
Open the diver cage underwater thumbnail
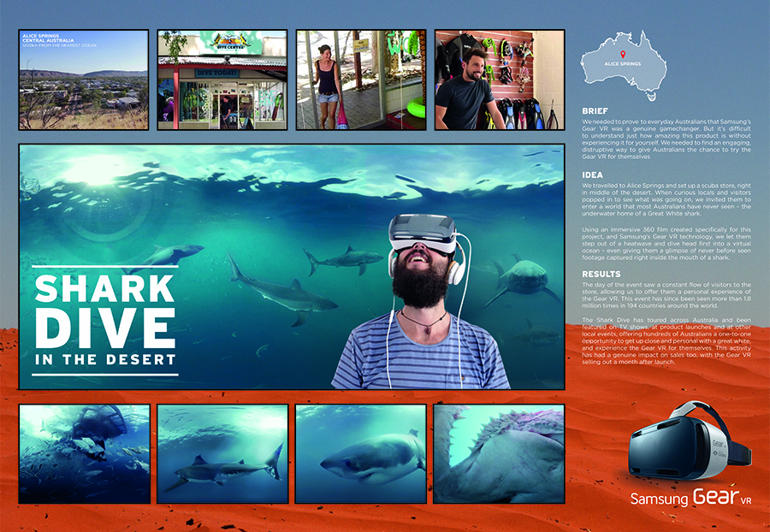84,453
